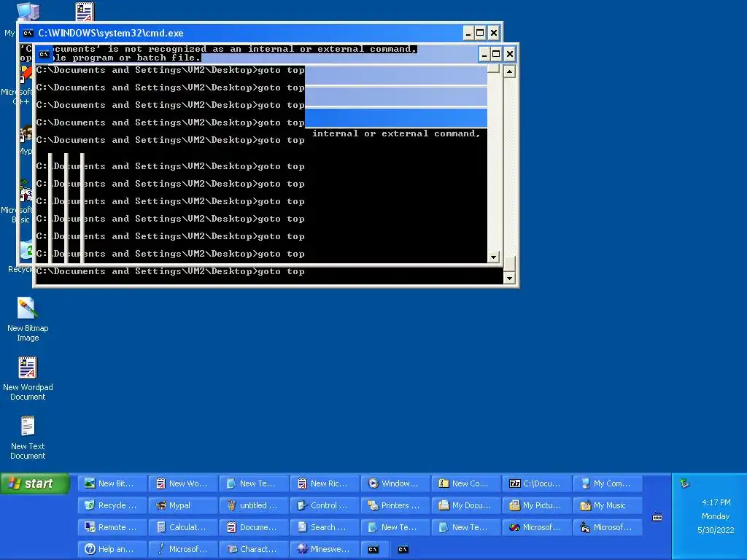Open the My Music taskbar button
Viewport: 747px width, 560px height.
tap(608, 505)
